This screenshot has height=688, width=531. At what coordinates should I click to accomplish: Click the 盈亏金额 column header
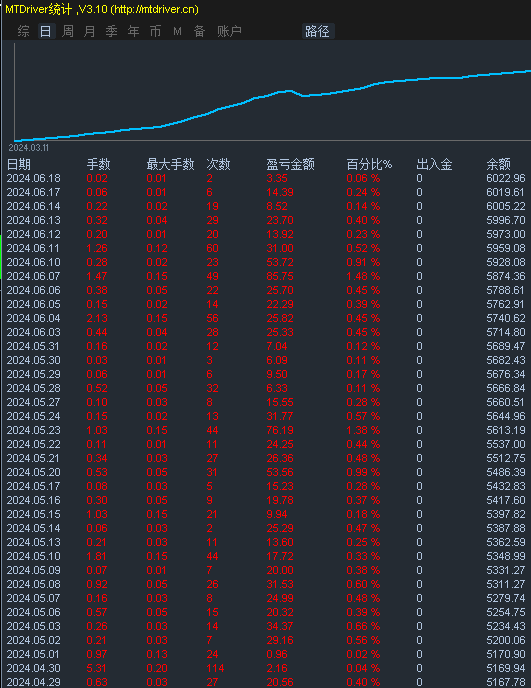(x=291, y=165)
